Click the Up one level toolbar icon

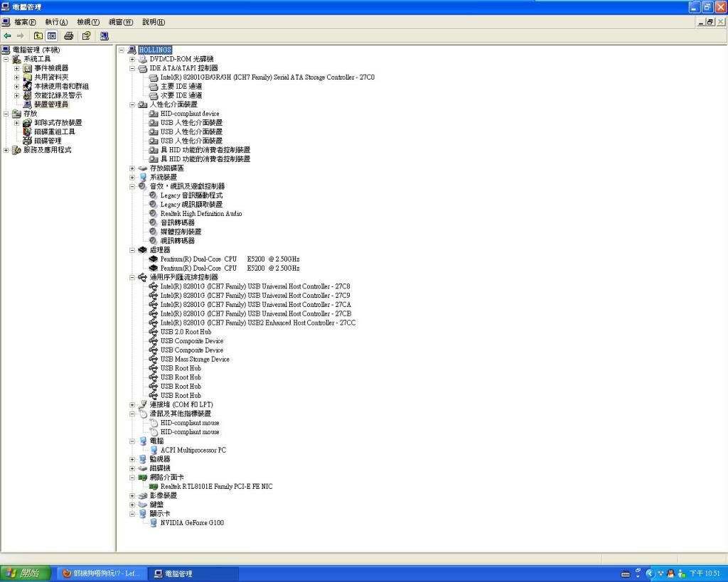pyautogui.click(x=38, y=36)
